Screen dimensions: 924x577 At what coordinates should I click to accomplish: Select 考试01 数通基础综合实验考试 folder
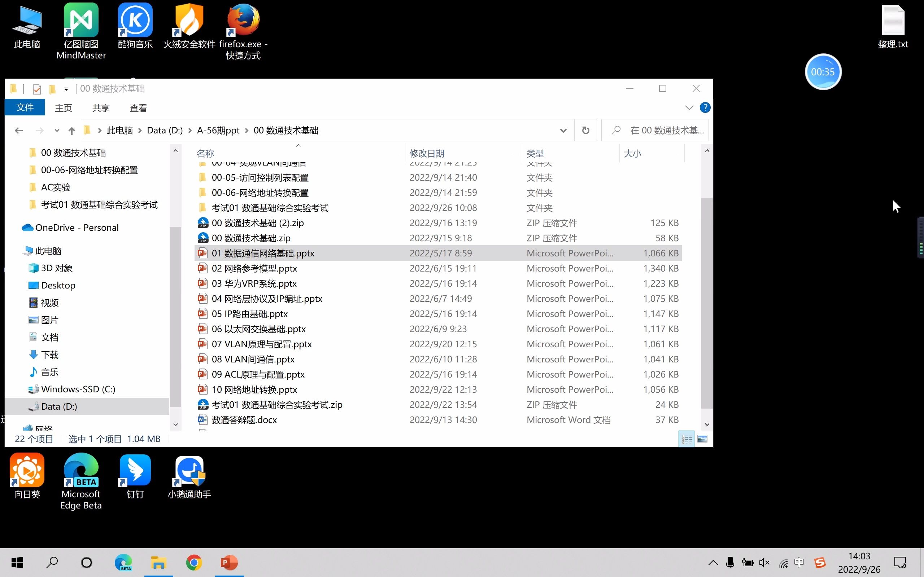(269, 207)
